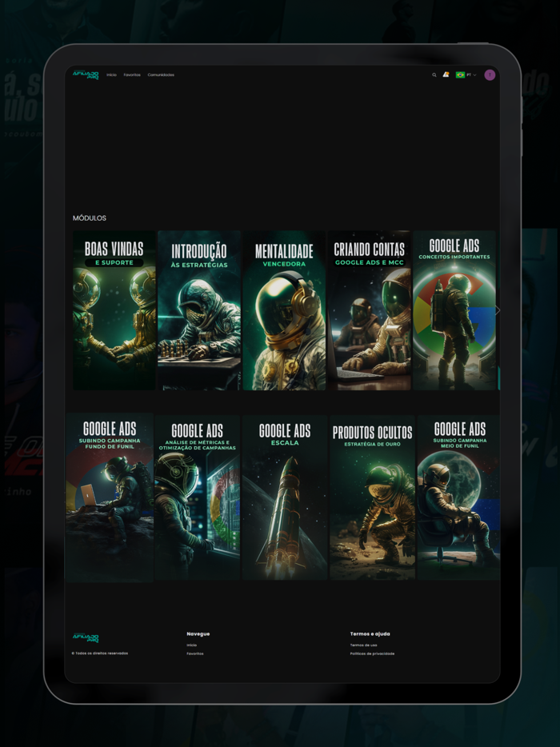Open the notifications bell icon
560x747 pixels.
446,74
